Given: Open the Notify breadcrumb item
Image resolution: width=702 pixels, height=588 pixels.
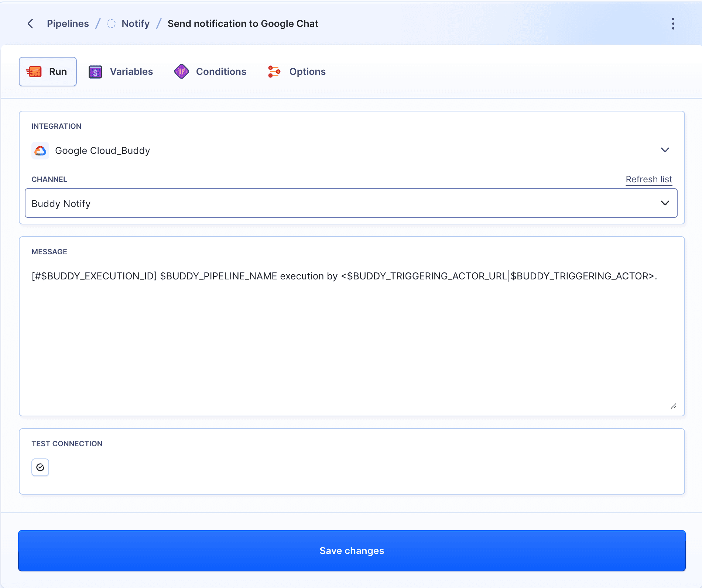Looking at the screenshot, I should click(136, 23).
